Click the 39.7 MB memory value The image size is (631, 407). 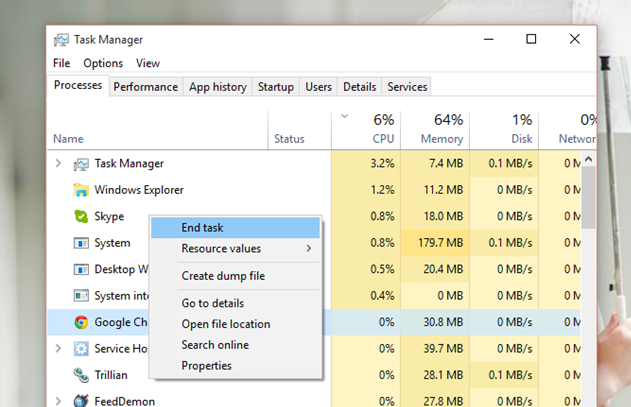pos(443,349)
